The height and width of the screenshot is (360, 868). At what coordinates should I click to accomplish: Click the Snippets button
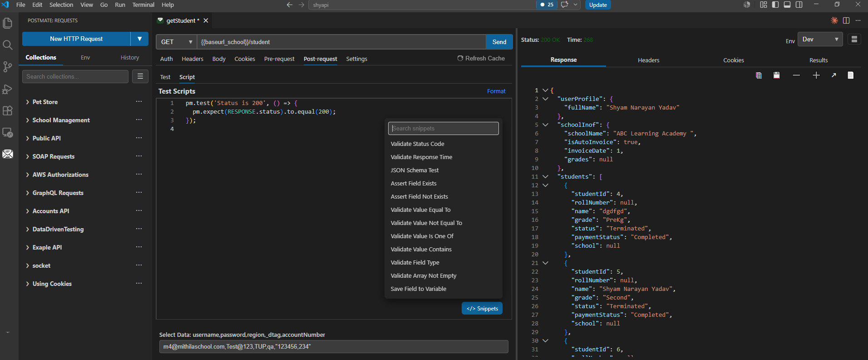click(482, 308)
